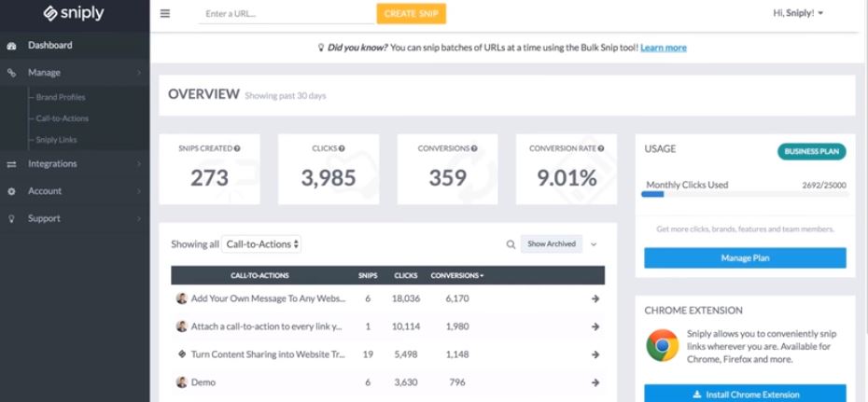Click the avatar of the Add Your Own Message row
The image size is (868, 402).
click(182, 298)
